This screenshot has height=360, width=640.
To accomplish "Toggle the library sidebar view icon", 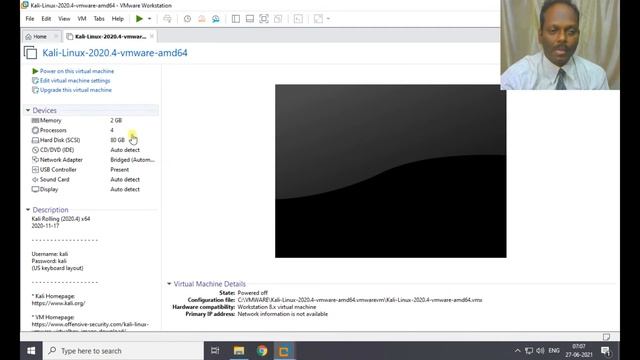I will point(236,19).
